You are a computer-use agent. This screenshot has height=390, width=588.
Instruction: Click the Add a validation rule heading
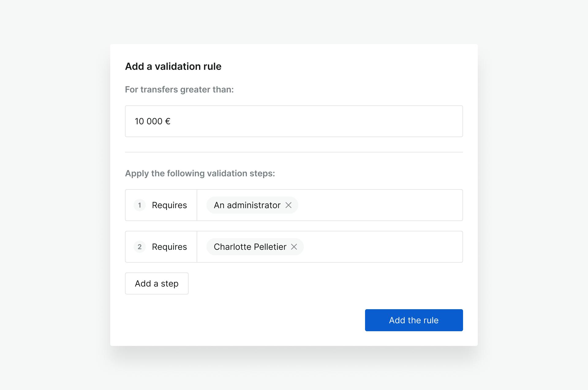click(x=173, y=66)
